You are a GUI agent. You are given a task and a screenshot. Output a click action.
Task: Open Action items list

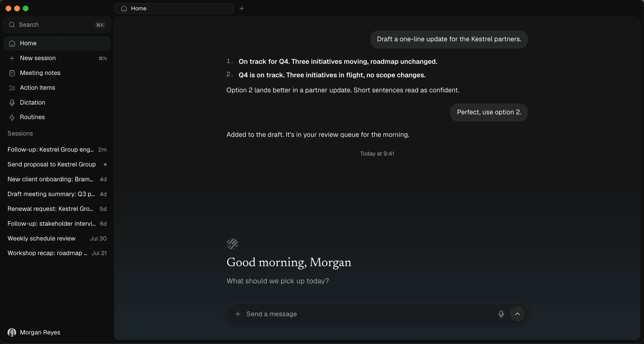click(57, 88)
